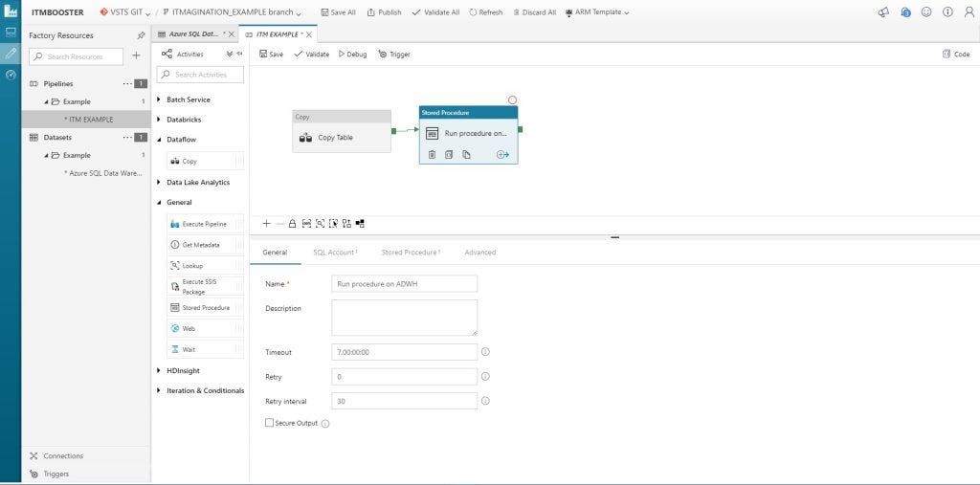This screenshot has width=980, height=485.
Task: Open the ARM Template dropdown
Action: [x=597, y=12]
